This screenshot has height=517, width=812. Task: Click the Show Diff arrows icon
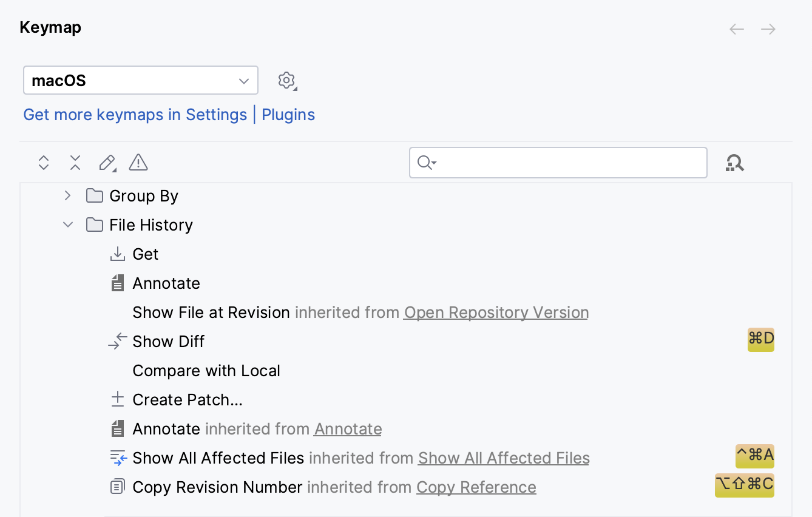pos(118,342)
